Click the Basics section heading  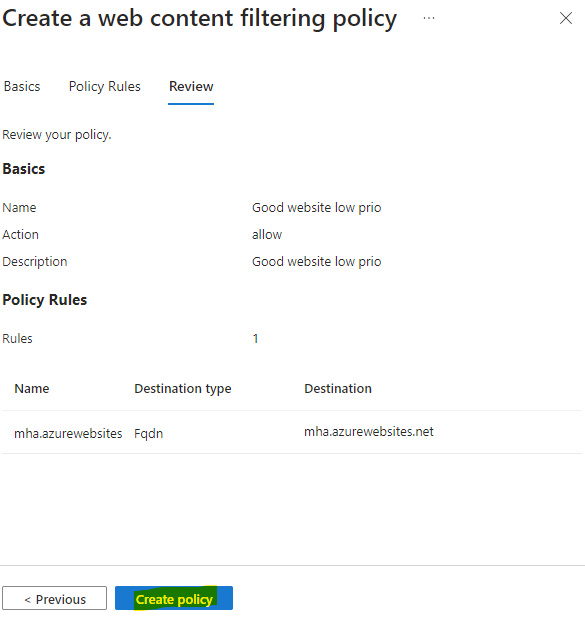(x=24, y=169)
